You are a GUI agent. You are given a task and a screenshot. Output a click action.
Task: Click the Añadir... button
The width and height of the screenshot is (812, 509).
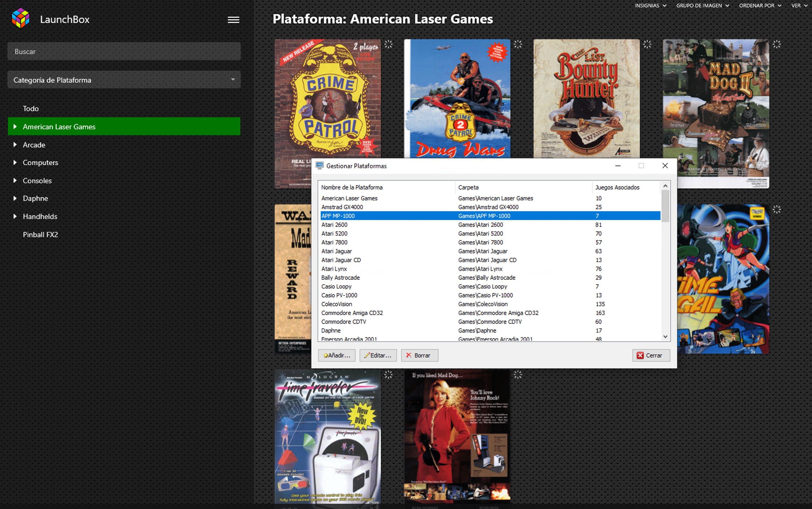tap(337, 355)
